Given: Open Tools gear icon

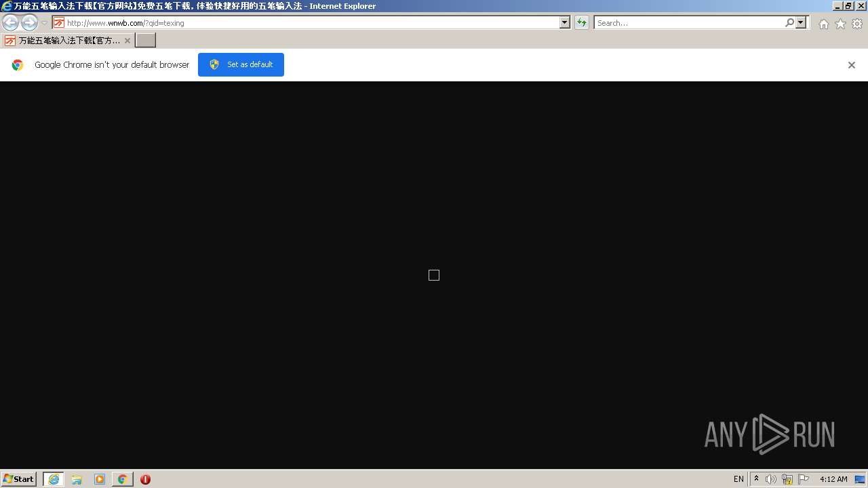Looking at the screenshot, I should (857, 24).
